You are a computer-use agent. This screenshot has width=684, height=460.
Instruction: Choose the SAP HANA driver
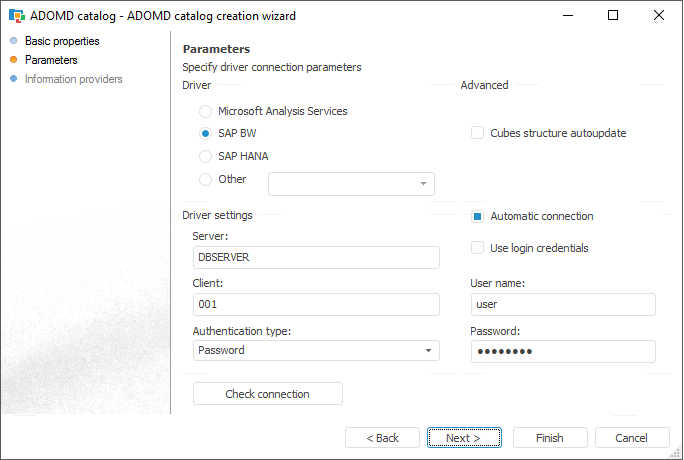(x=206, y=157)
